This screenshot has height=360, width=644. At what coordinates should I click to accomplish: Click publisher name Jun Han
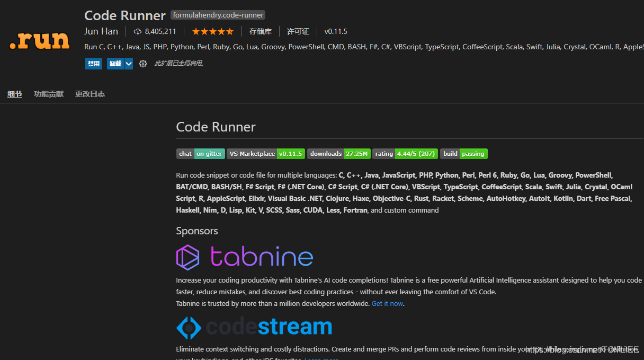[x=101, y=31]
